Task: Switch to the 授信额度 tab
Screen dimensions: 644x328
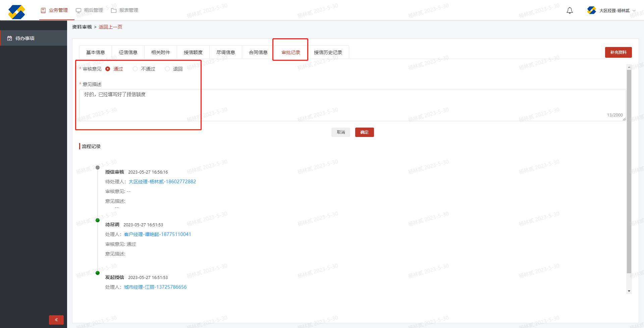Action: point(193,52)
